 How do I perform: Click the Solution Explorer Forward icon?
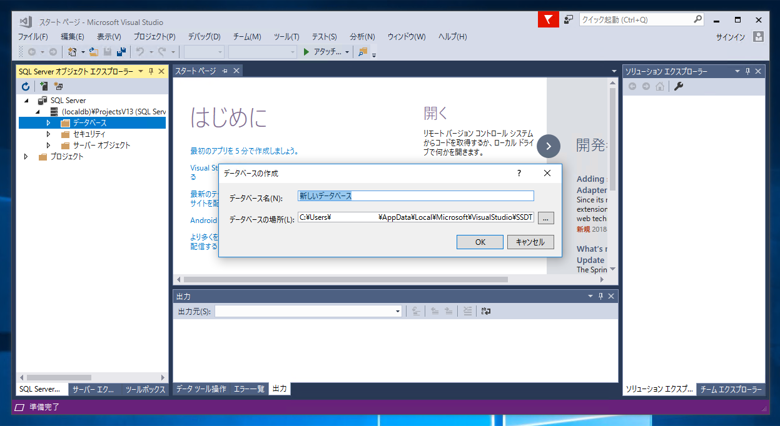click(x=646, y=87)
